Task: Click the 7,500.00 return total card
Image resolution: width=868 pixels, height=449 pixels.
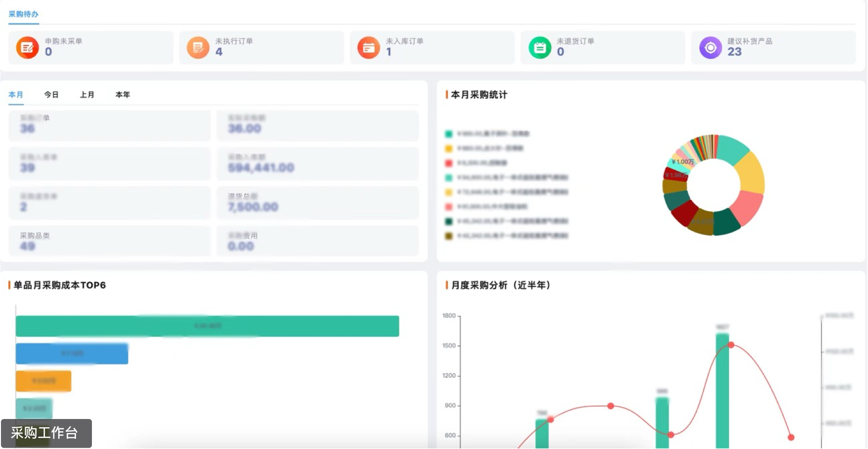Action: tap(317, 202)
